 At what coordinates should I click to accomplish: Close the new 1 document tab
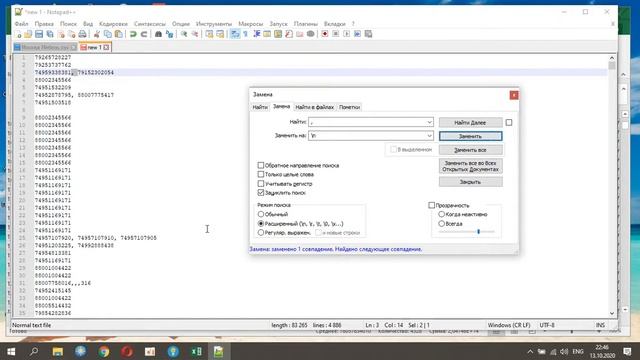(x=106, y=48)
